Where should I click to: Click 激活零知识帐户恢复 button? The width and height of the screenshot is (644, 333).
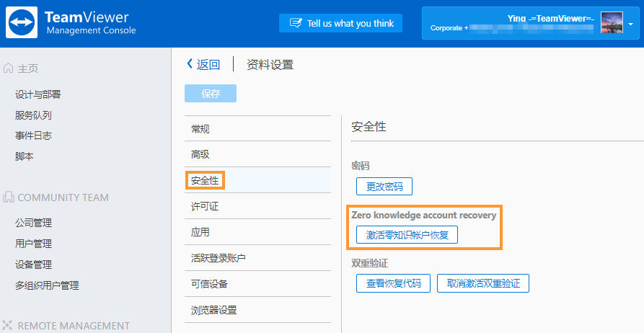point(407,235)
